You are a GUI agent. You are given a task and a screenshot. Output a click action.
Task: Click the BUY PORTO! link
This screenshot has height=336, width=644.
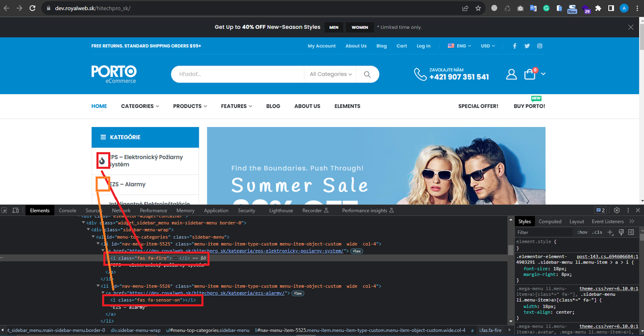click(529, 106)
